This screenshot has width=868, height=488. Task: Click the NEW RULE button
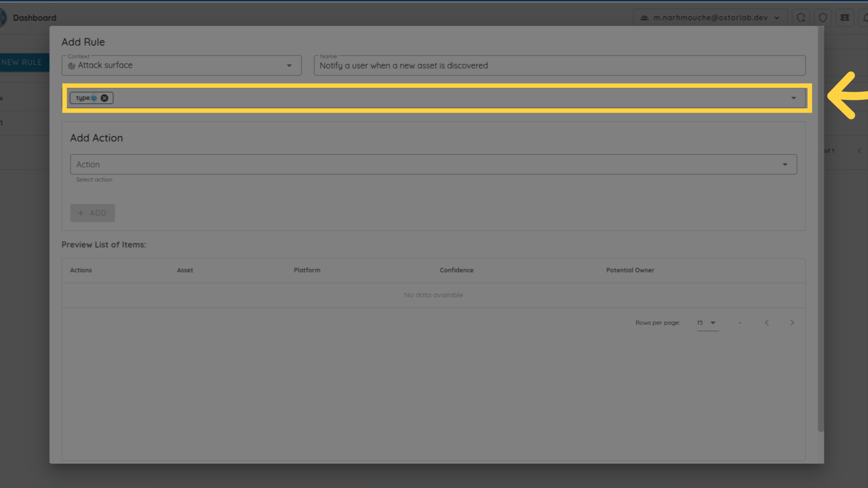22,62
